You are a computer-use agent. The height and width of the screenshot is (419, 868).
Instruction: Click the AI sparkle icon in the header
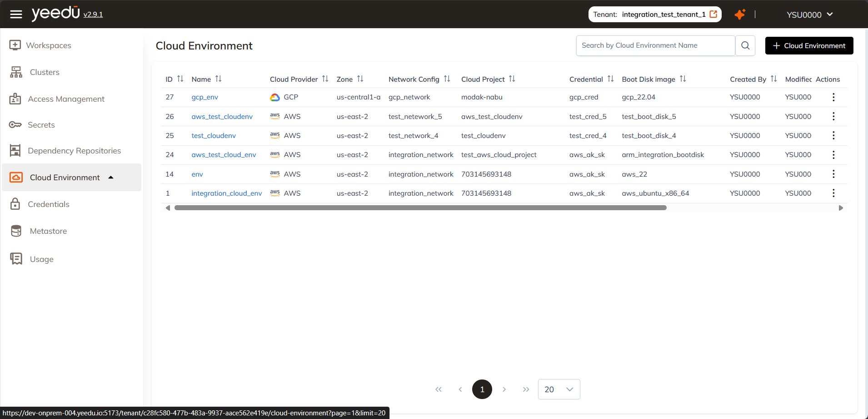click(x=740, y=14)
